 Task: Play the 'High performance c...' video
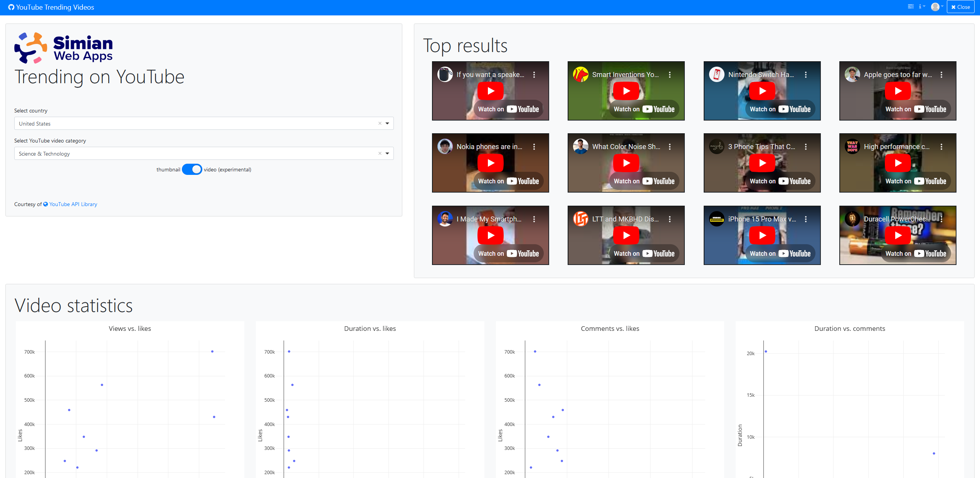coord(898,163)
